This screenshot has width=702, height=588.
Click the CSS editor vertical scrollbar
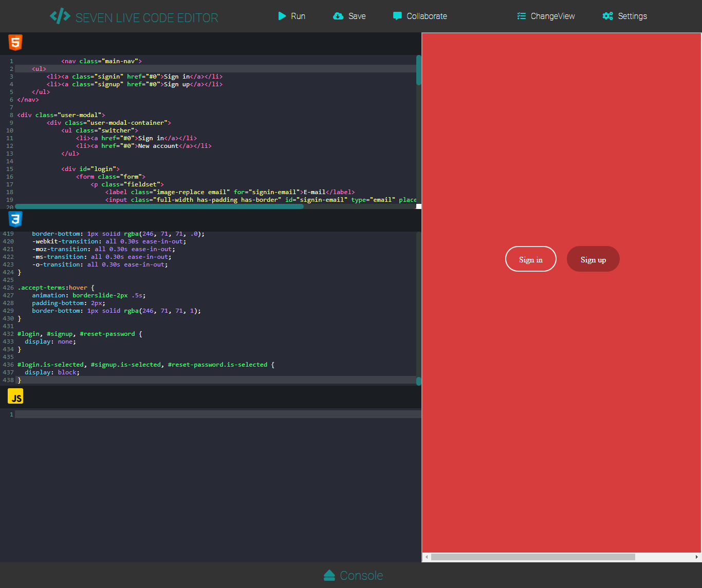pos(418,381)
